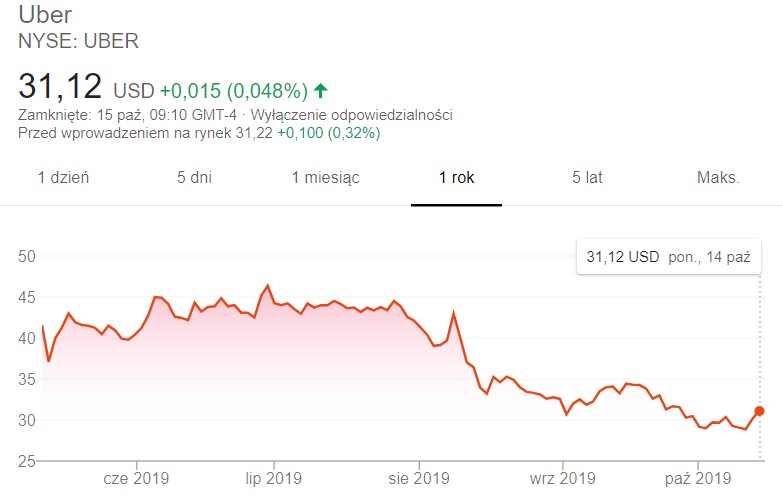783x501 pixels.
Task: Switch to the 'Maks.' range tab
Action: coord(718,178)
